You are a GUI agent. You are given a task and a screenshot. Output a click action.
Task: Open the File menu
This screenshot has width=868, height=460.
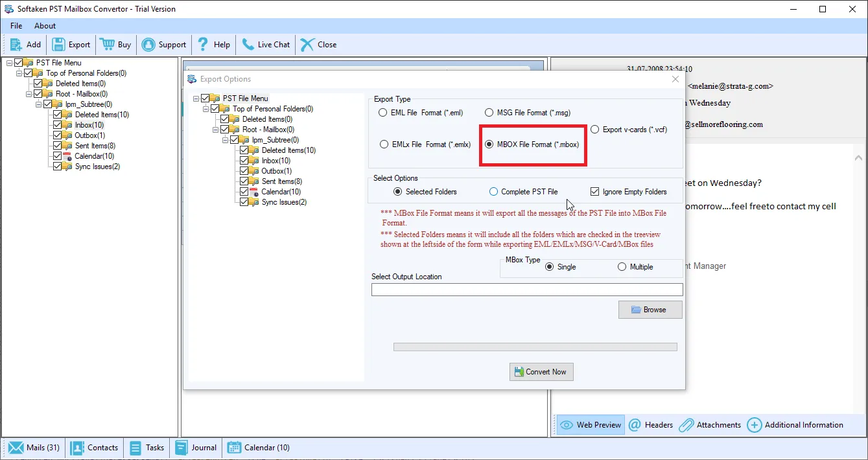16,26
